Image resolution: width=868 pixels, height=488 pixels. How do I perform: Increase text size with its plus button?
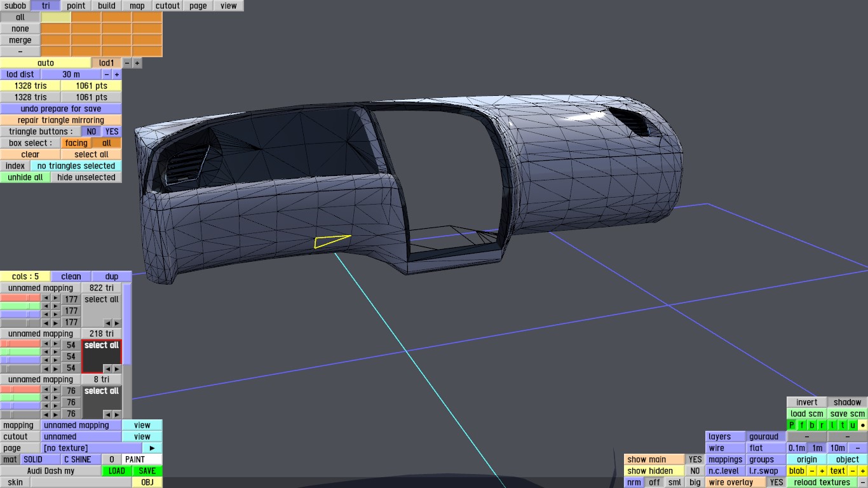pos(862,471)
